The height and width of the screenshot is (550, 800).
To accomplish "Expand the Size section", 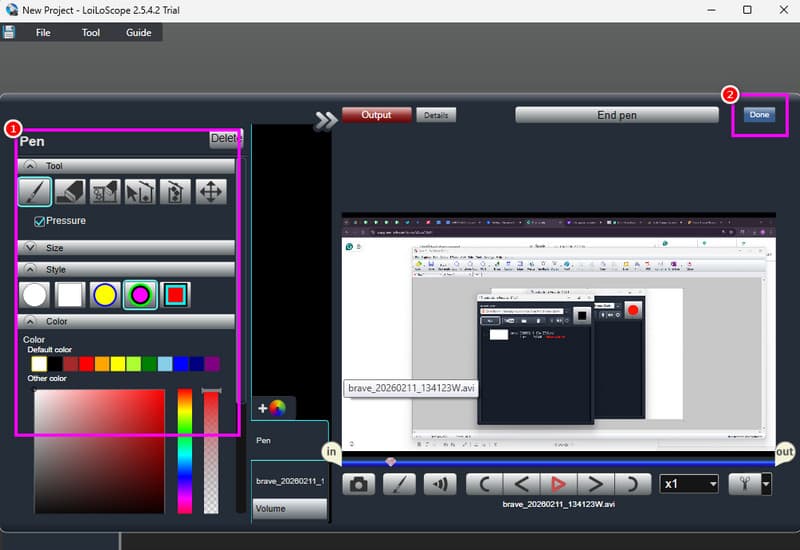I will click(30, 247).
